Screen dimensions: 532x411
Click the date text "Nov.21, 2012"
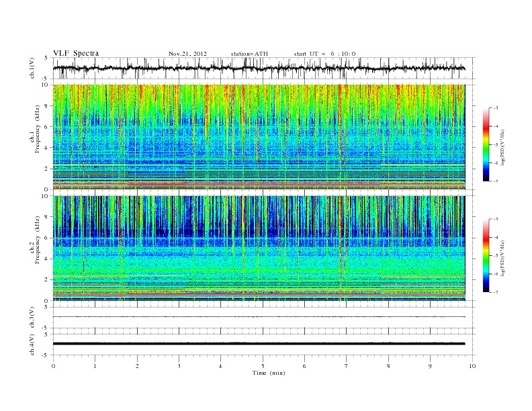pyautogui.click(x=187, y=54)
